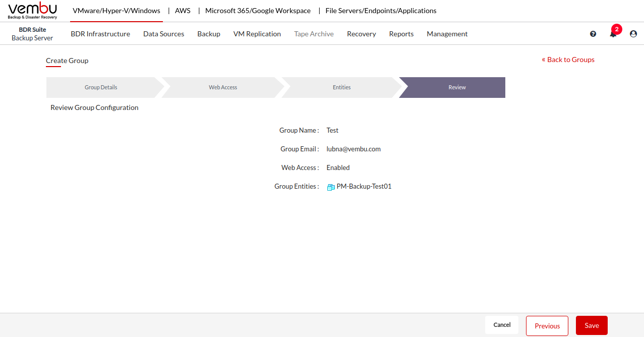
Task: Click the PM-Backup-Test01 entity icon
Action: tap(331, 187)
